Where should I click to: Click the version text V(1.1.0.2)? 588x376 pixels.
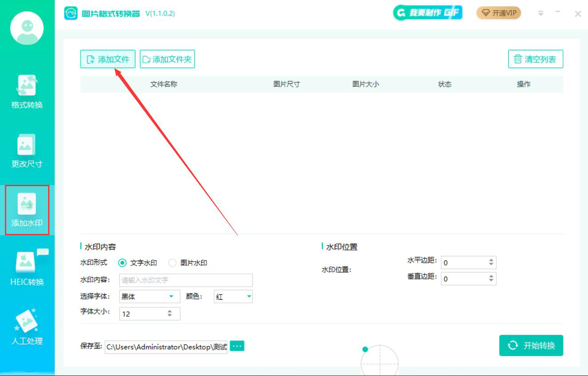(160, 13)
